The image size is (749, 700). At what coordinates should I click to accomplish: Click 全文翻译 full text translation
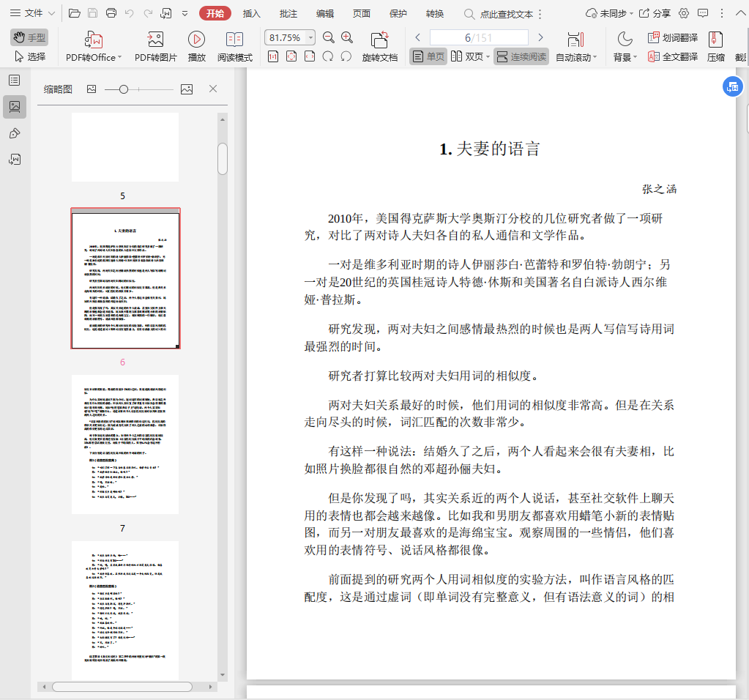pos(673,56)
